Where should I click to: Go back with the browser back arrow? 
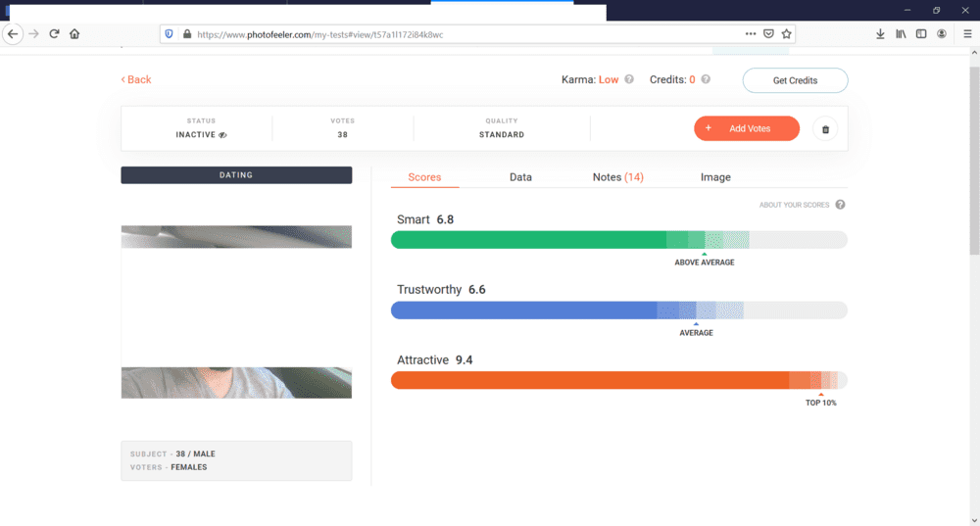tap(13, 33)
